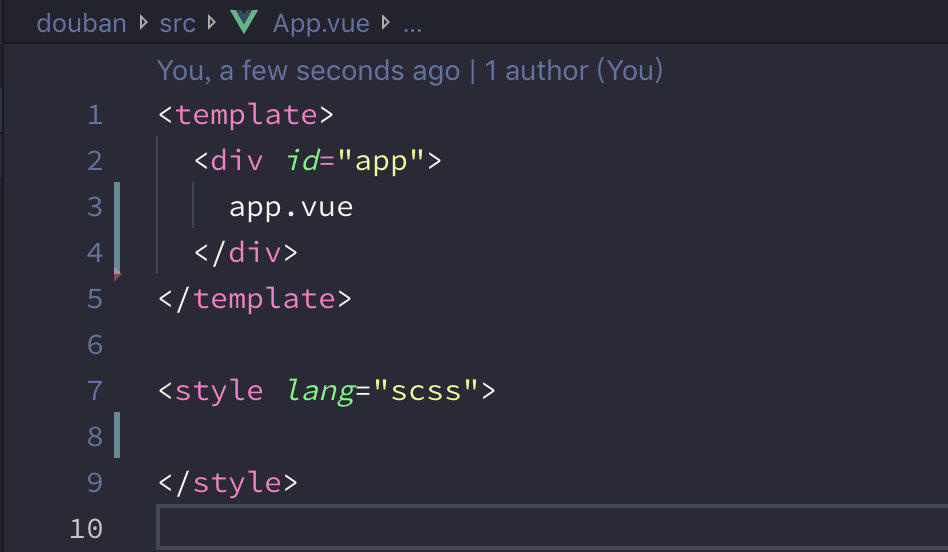The width and height of the screenshot is (948, 552).
Task: Expand the arrow after src breadcrumb
Action: [x=212, y=23]
